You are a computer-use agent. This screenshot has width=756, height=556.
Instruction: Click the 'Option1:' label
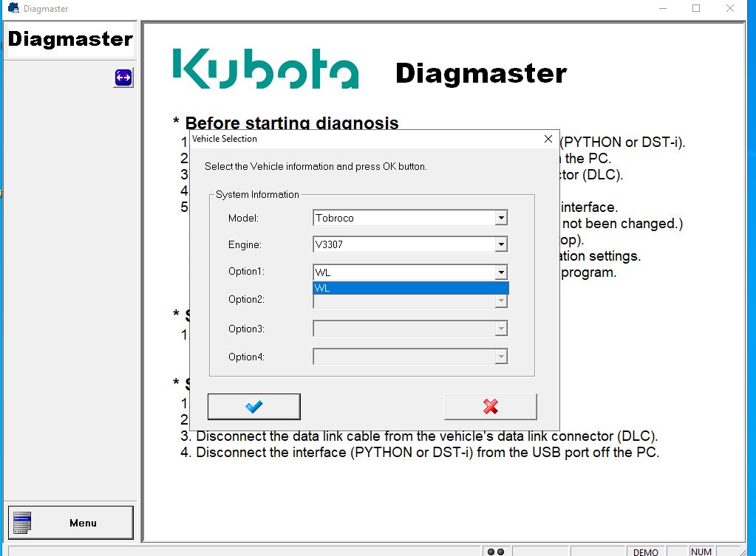point(246,271)
